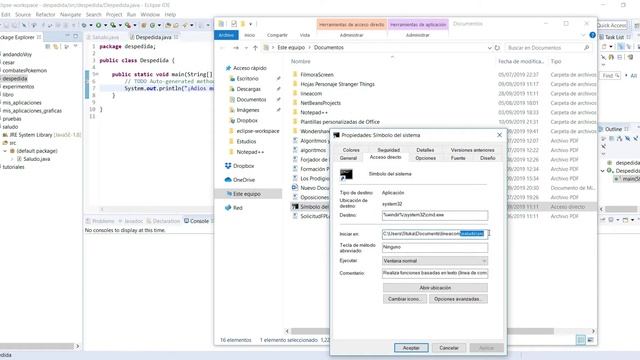Open the Navigate menu in Eclipse
The image size is (640, 360).
(71, 14)
